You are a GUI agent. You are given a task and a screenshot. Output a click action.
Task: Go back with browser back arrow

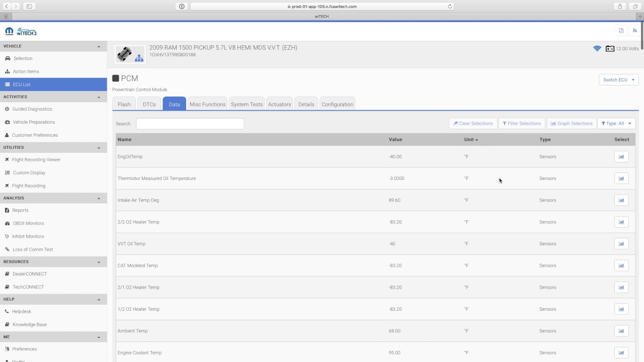point(7,7)
